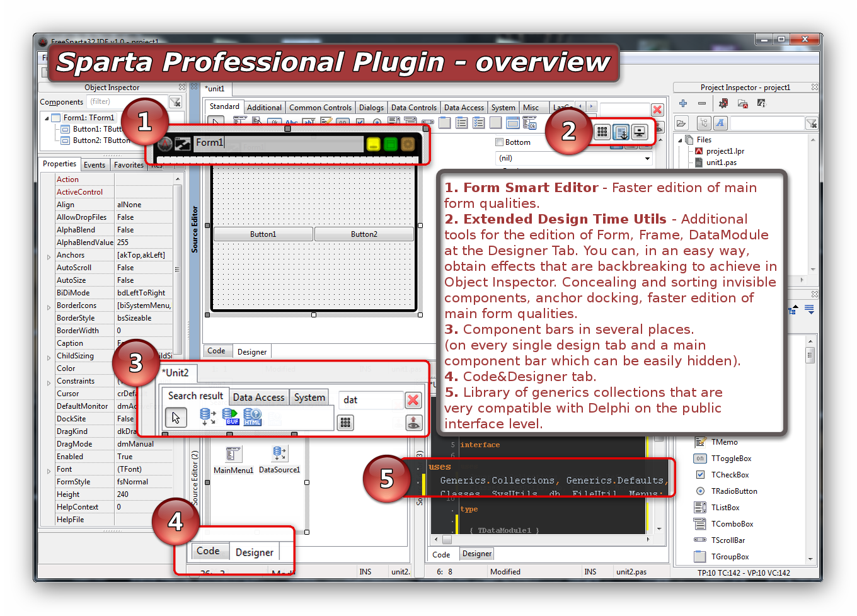This screenshot has width=857, height=616.
Task: Click the green maximize icon on Form Smart Editor
Action: coord(391,144)
